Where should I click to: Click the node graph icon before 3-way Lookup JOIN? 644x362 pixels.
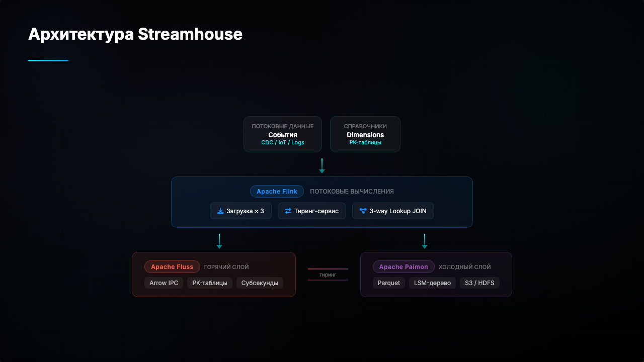(363, 211)
